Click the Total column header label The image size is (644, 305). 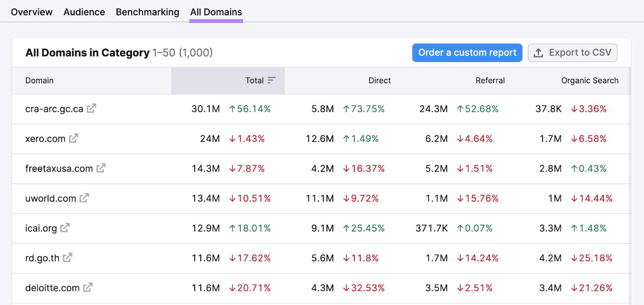tap(254, 81)
